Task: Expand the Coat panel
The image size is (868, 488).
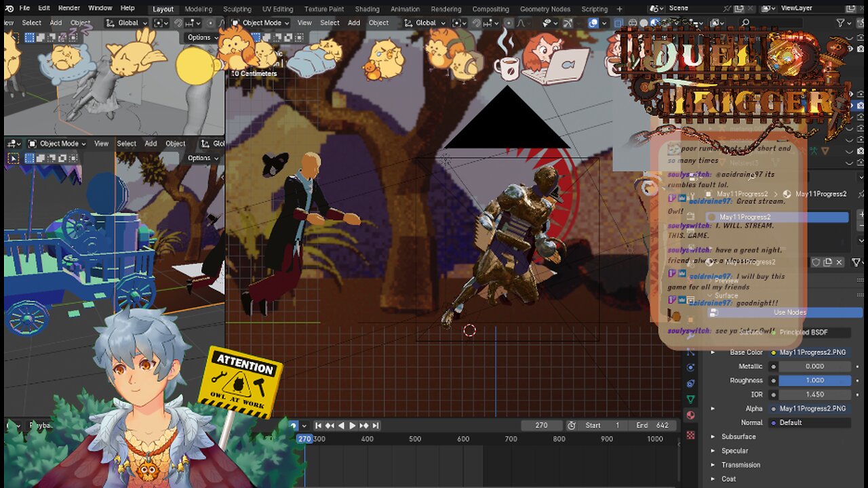Action: coord(728,479)
